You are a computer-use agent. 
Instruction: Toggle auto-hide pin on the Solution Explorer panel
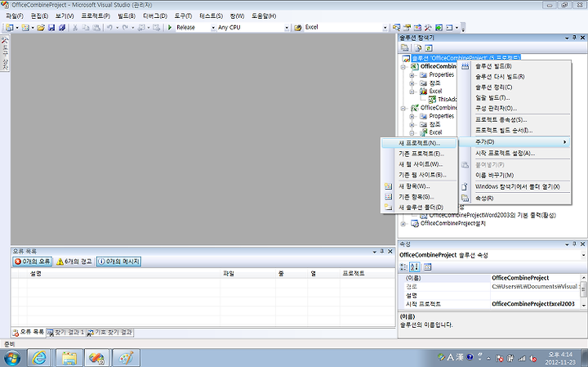tap(574, 38)
